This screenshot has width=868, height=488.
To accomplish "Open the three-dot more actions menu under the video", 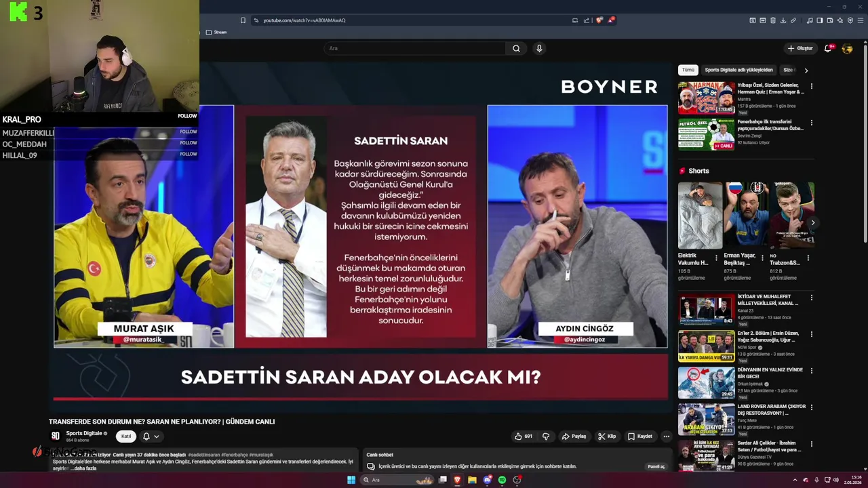I will [x=667, y=436].
